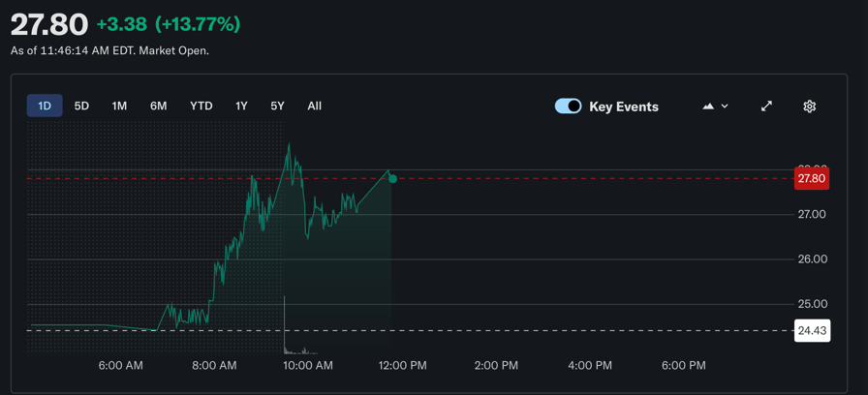
Task: Click the 24.43 previous close label
Action: [811, 331]
